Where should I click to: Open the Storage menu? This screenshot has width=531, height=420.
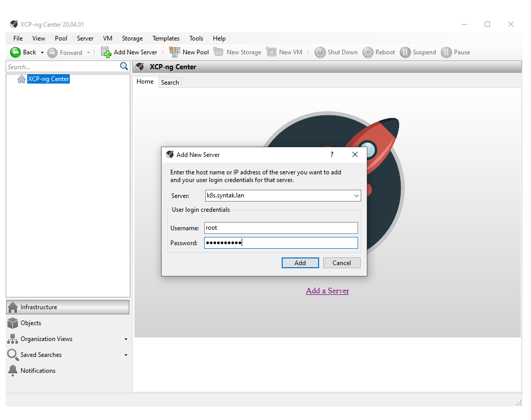[x=132, y=38]
